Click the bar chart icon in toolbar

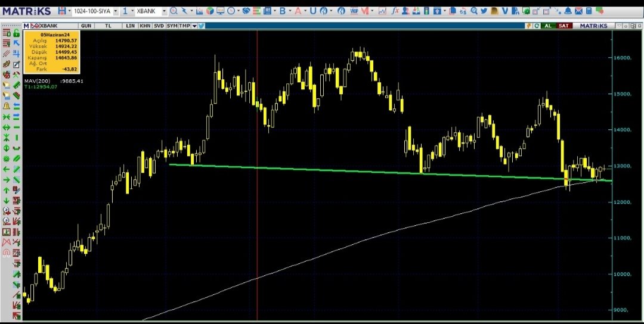(199, 11)
